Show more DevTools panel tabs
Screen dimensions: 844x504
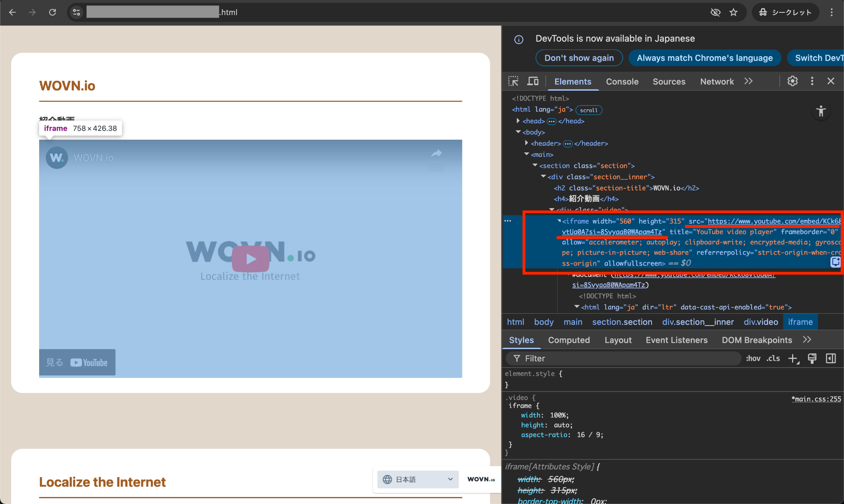click(748, 81)
